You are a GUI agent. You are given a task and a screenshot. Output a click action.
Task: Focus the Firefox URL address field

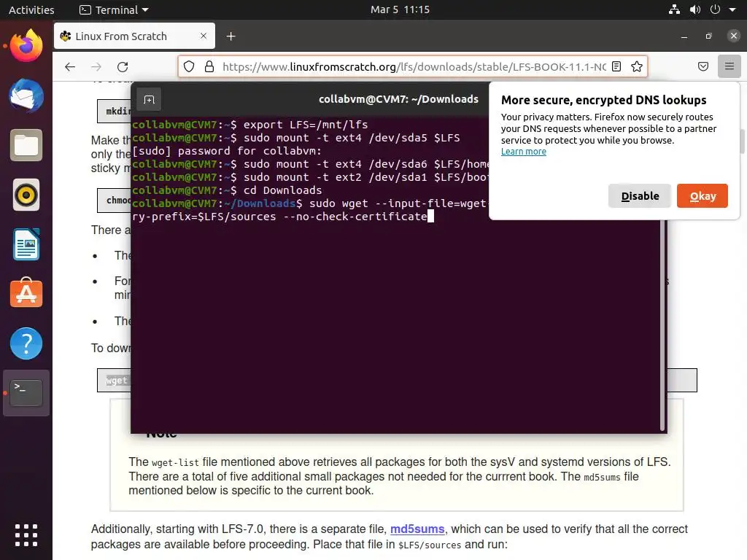click(414, 66)
